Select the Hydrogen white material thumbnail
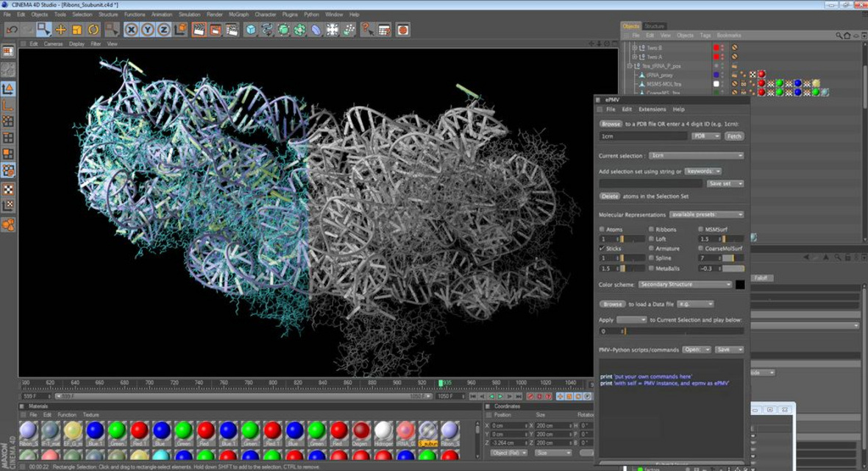The width and height of the screenshot is (868, 471). [383, 431]
